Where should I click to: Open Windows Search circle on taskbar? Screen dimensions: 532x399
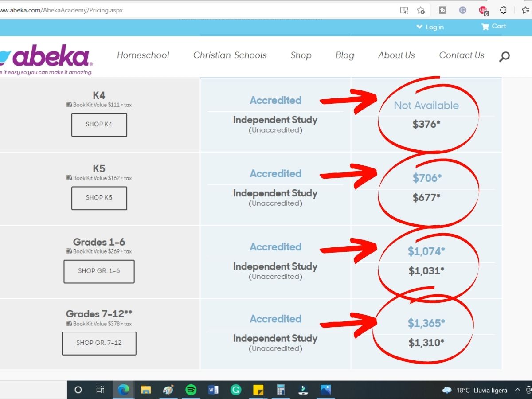tap(78, 390)
